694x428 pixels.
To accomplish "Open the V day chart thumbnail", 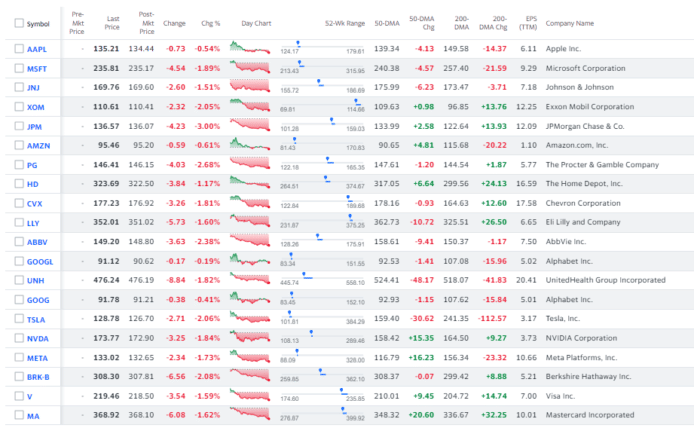I will 250,394.
